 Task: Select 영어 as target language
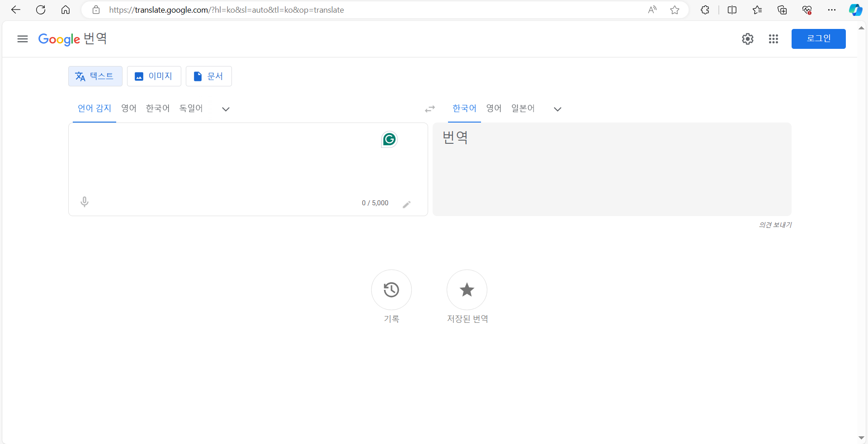tap(494, 109)
